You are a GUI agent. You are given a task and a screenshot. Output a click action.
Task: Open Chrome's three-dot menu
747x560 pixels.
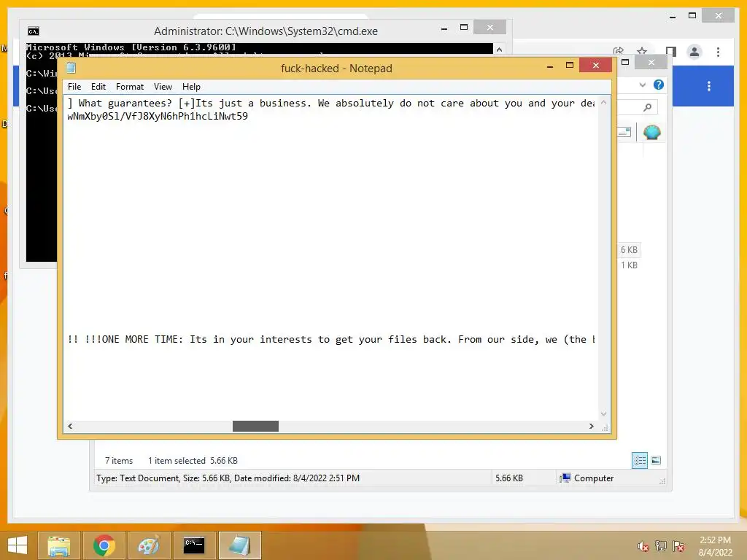[718, 52]
